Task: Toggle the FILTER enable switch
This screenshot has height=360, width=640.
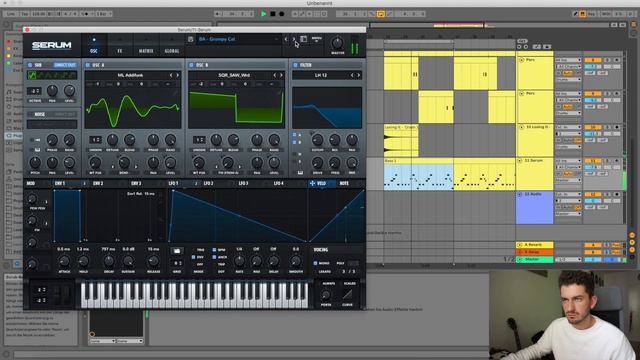Action: pyautogui.click(x=295, y=65)
